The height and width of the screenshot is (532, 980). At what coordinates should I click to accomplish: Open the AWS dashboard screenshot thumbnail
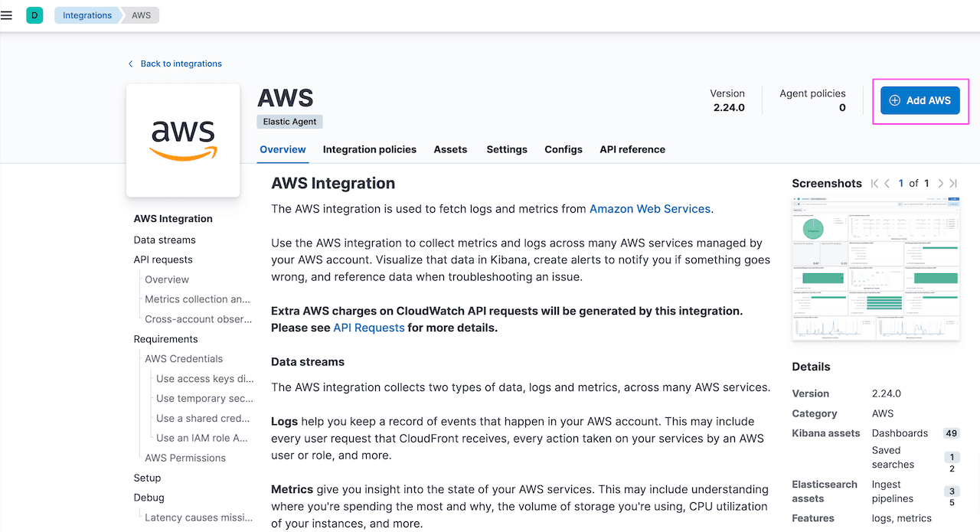[x=876, y=269]
